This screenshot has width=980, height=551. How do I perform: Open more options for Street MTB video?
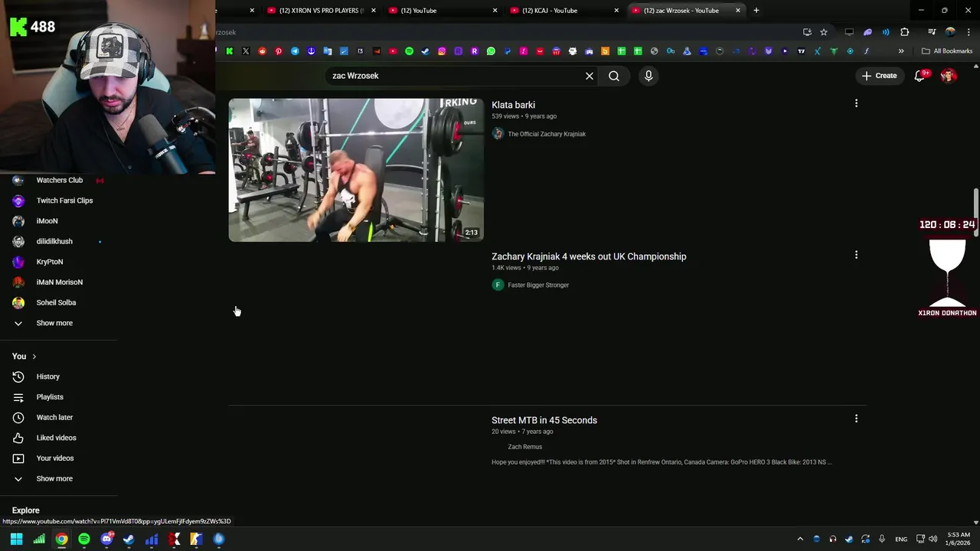pos(856,419)
